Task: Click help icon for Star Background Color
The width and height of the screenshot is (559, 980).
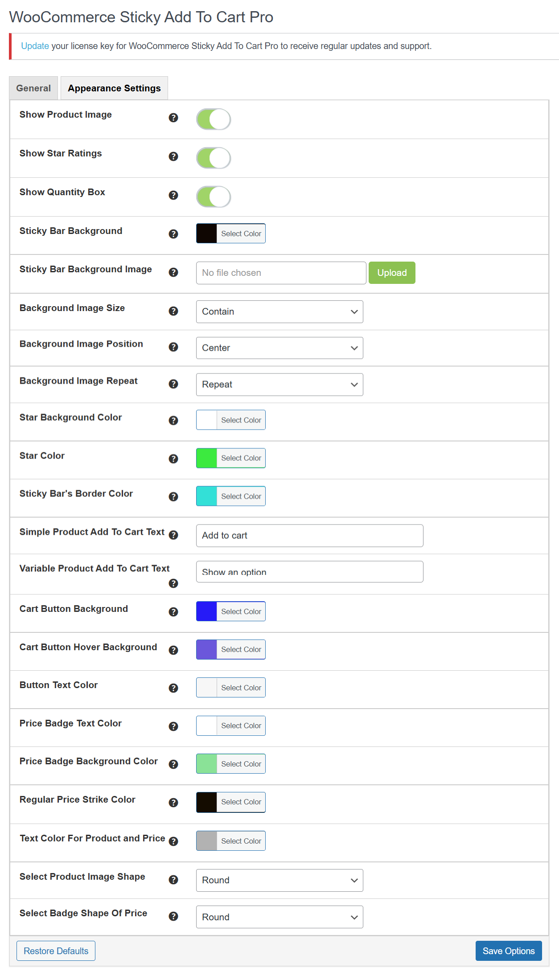Action: point(173,421)
